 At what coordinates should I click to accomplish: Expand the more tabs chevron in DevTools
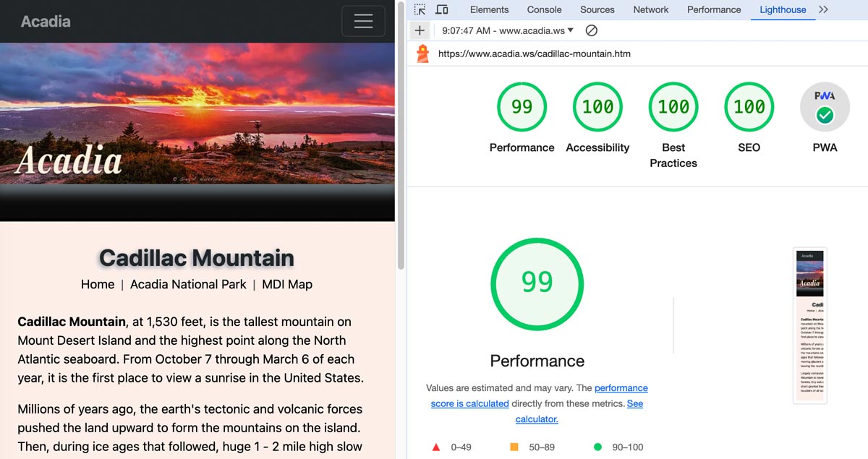[x=823, y=9]
